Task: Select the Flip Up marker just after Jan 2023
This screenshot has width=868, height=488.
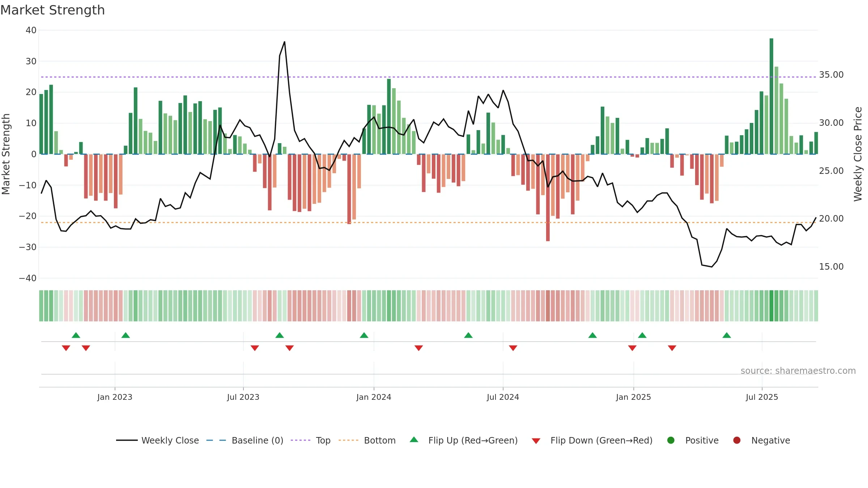Action: pos(125,335)
